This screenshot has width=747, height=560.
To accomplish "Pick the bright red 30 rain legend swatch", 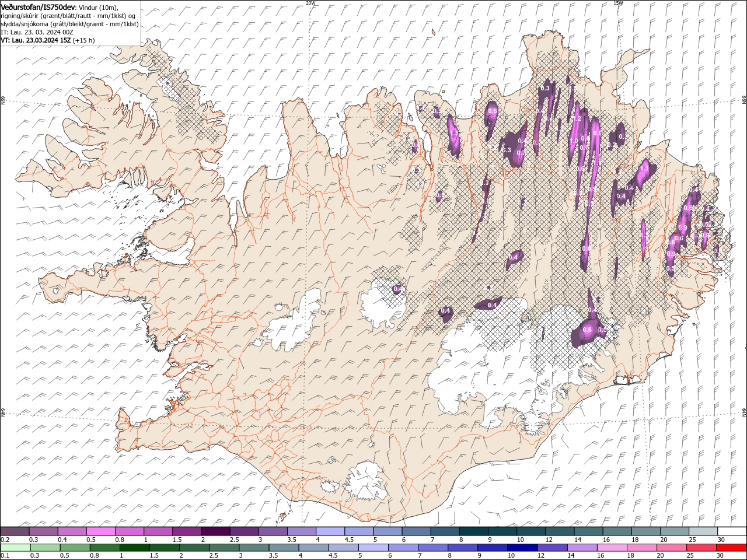I will coord(731,548).
